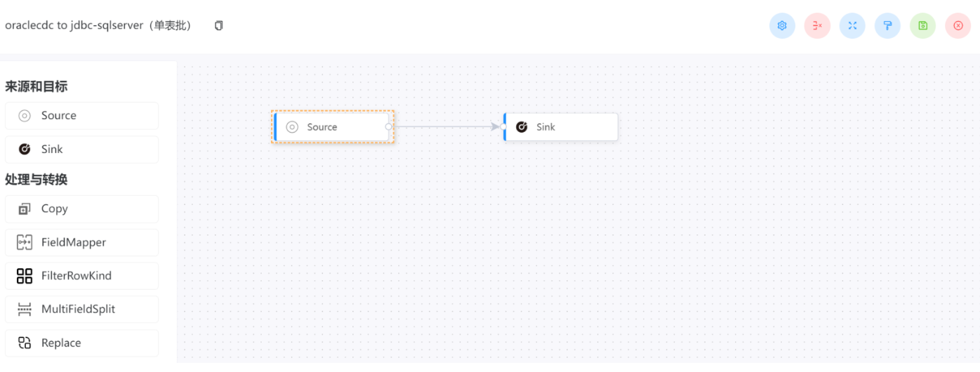Click the job title text oraclecdc to jdbc-sqlserver
The width and height of the screenshot is (980, 372).
[98, 26]
